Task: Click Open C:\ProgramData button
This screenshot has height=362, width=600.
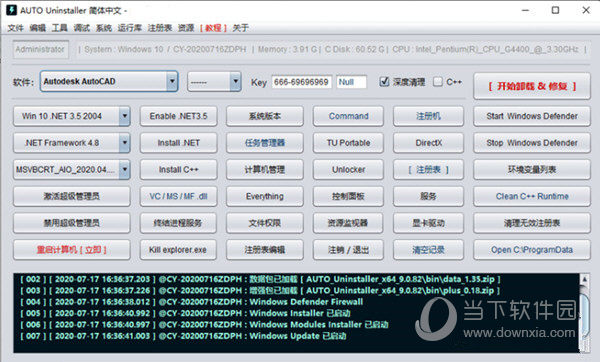Action: 532,250
